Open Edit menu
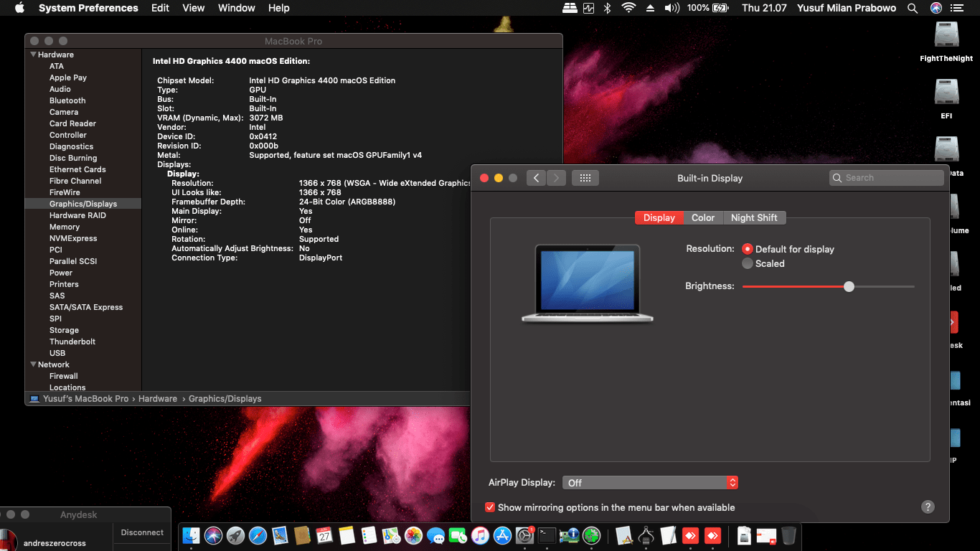Screen dimensions: 980x551 (x=160, y=8)
